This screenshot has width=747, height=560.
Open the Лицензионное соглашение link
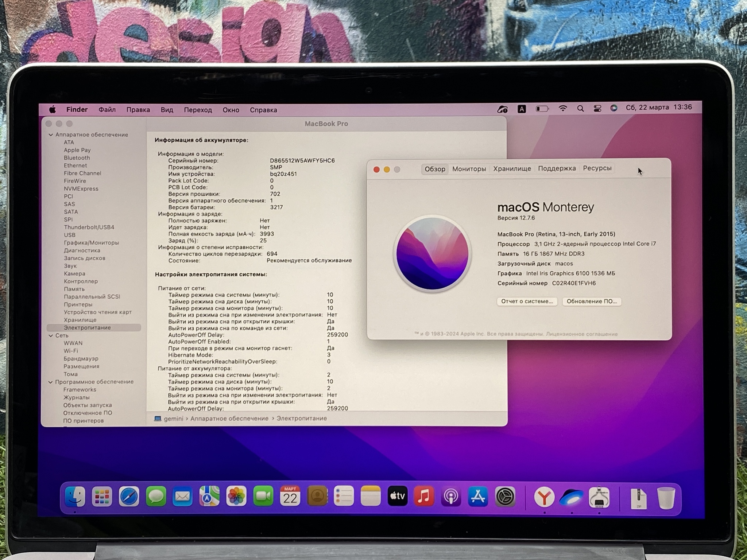point(581,334)
